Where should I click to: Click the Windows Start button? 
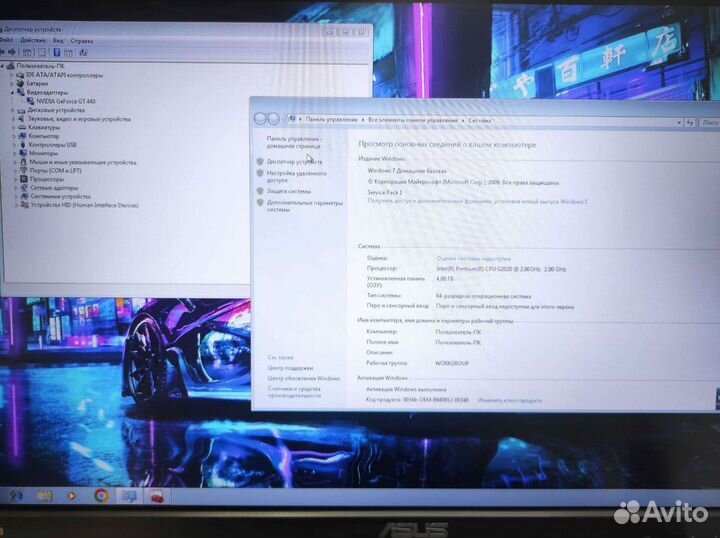[x=16, y=495]
